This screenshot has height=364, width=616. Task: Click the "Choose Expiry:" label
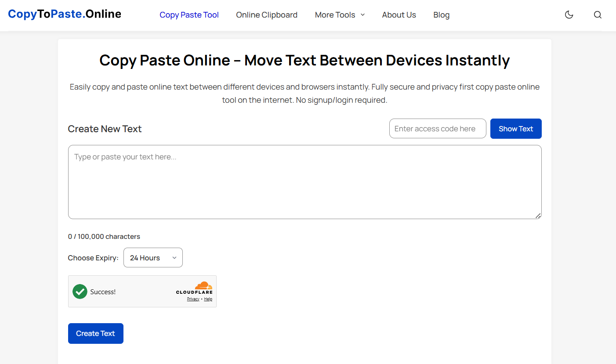[x=93, y=258]
